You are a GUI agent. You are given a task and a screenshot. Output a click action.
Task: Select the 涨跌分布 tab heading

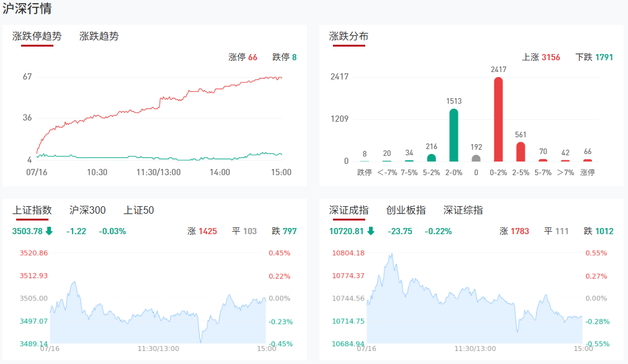pyautogui.click(x=348, y=36)
